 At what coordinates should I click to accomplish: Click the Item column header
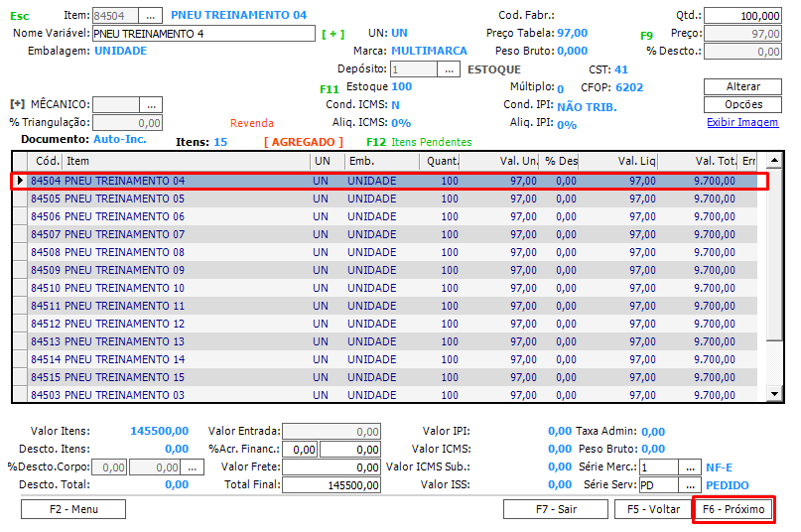point(186,161)
